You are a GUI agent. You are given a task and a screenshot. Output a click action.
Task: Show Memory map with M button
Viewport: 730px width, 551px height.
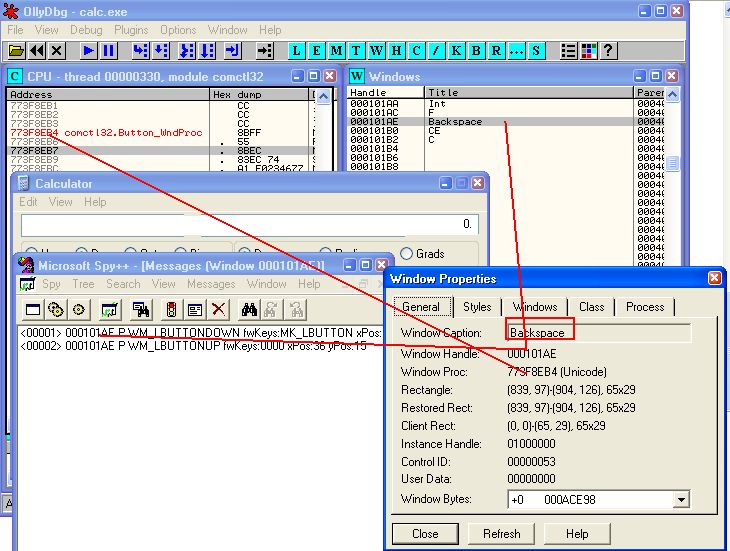[336, 50]
